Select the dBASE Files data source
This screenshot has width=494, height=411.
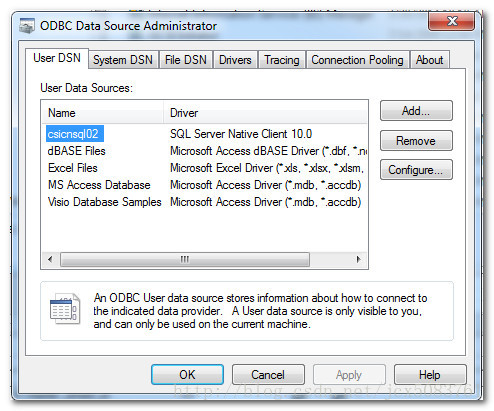pos(76,151)
